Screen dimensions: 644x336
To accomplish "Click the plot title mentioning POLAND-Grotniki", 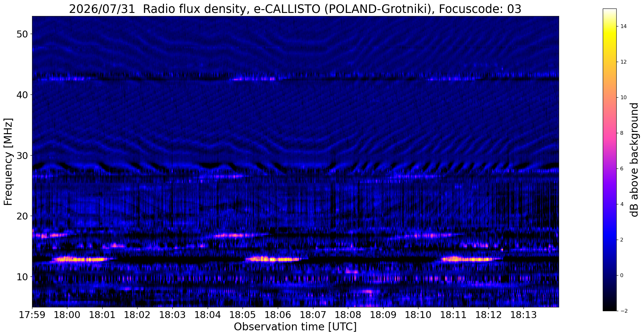I will (x=295, y=9).
